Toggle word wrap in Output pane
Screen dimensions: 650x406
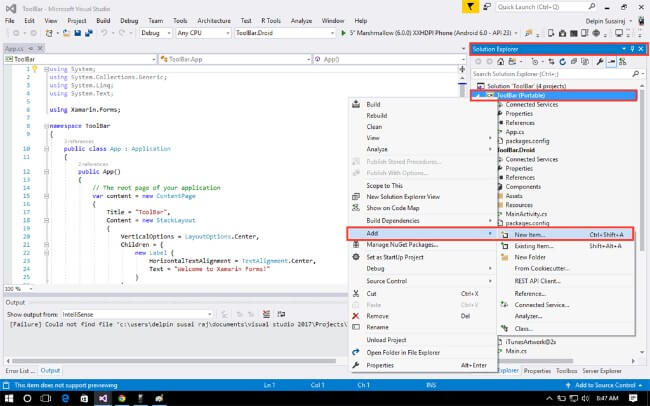click(281, 314)
